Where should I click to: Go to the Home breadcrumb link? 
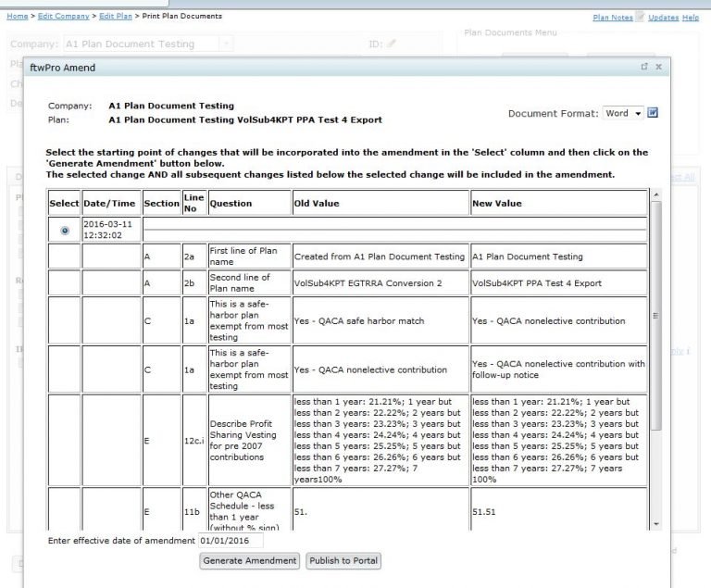point(18,16)
